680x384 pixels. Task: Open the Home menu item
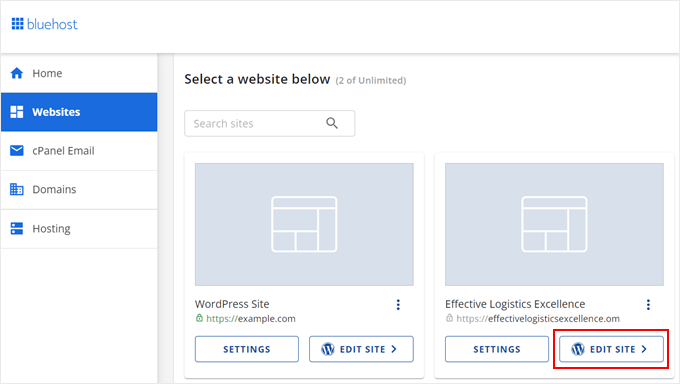coord(79,73)
